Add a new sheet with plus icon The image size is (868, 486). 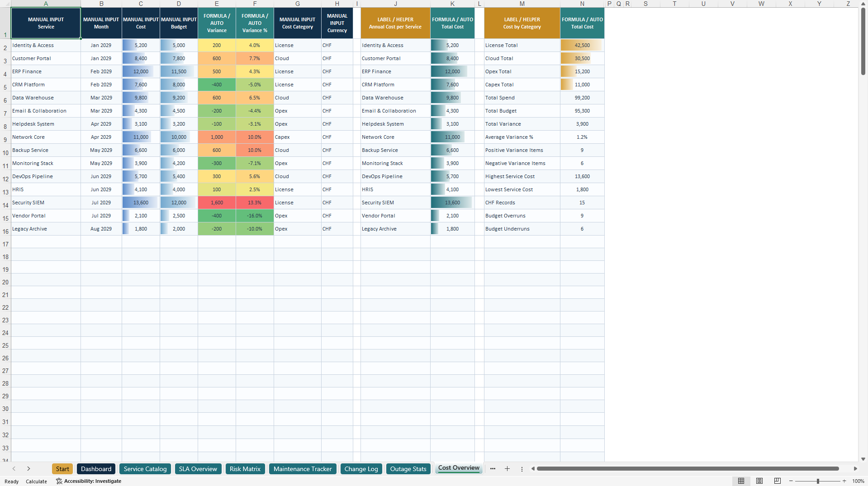[x=507, y=469]
